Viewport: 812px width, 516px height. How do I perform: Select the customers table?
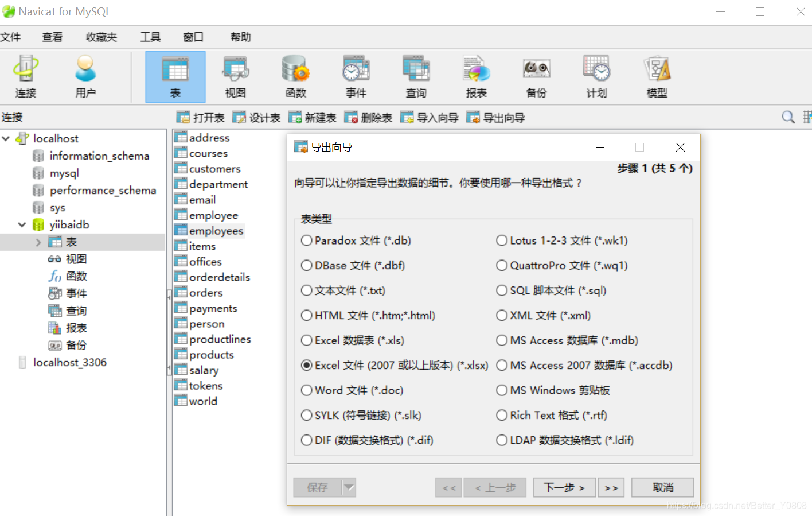[208, 169]
